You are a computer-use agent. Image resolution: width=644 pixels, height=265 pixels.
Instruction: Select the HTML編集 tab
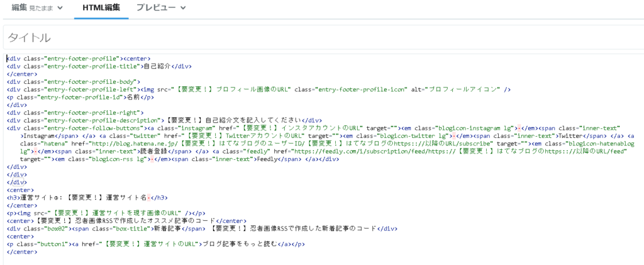tap(101, 8)
